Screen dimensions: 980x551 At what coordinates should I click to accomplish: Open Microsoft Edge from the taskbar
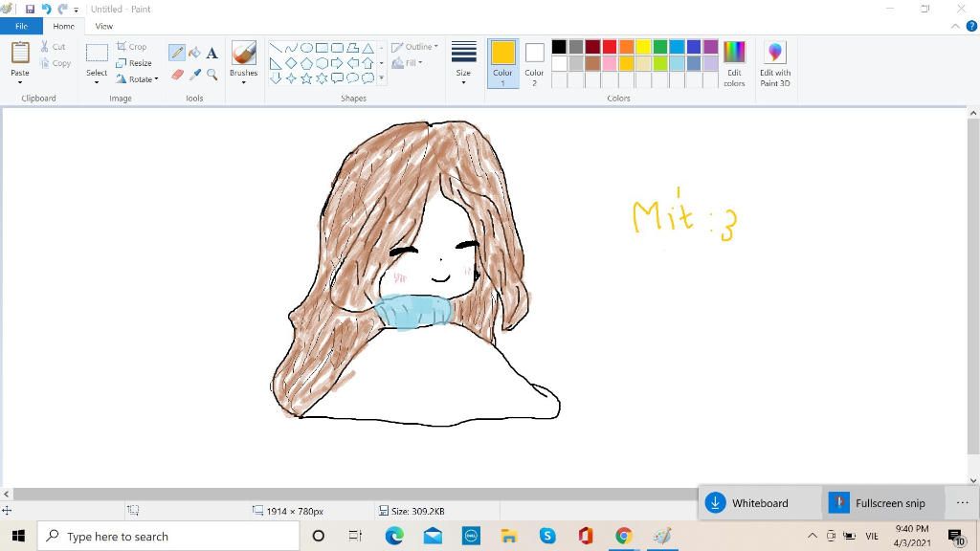coord(393,536)
